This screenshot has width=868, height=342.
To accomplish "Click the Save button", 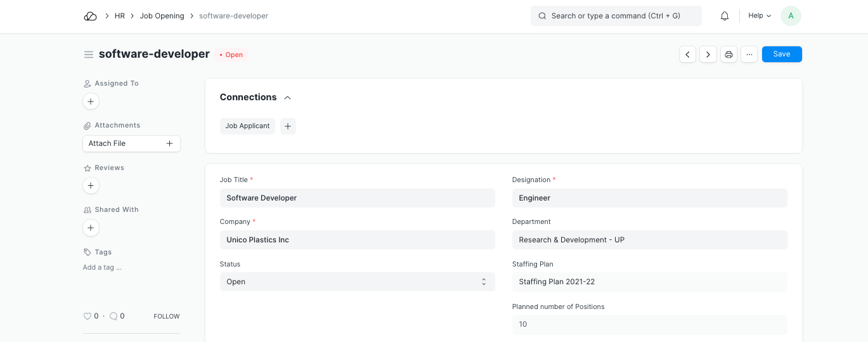I will coord(781,55).
